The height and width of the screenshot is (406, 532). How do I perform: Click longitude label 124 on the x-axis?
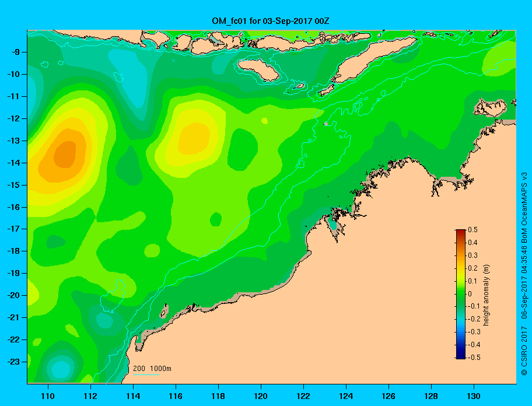(346, 396)
